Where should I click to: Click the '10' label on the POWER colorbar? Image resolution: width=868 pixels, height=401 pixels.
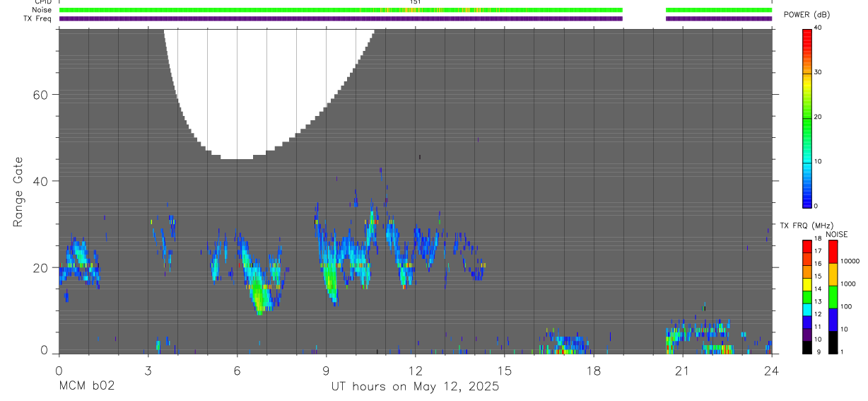(819, 162)
